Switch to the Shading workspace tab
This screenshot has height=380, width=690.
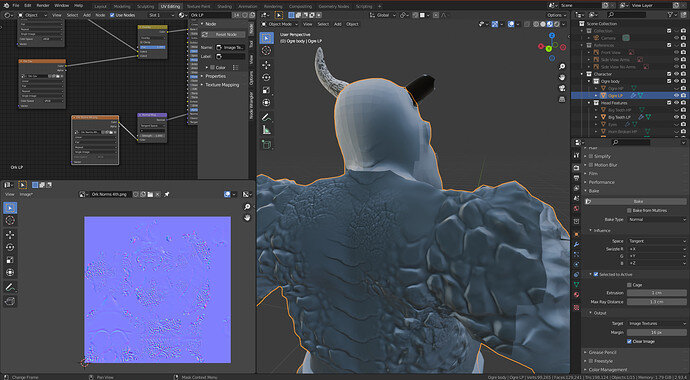pyautogui.click(x=224, y=7)
